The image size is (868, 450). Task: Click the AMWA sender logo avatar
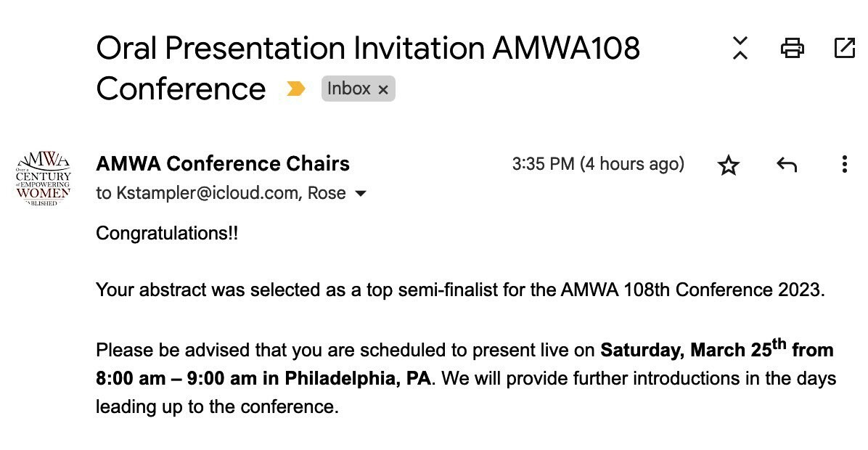click(43, 179)
